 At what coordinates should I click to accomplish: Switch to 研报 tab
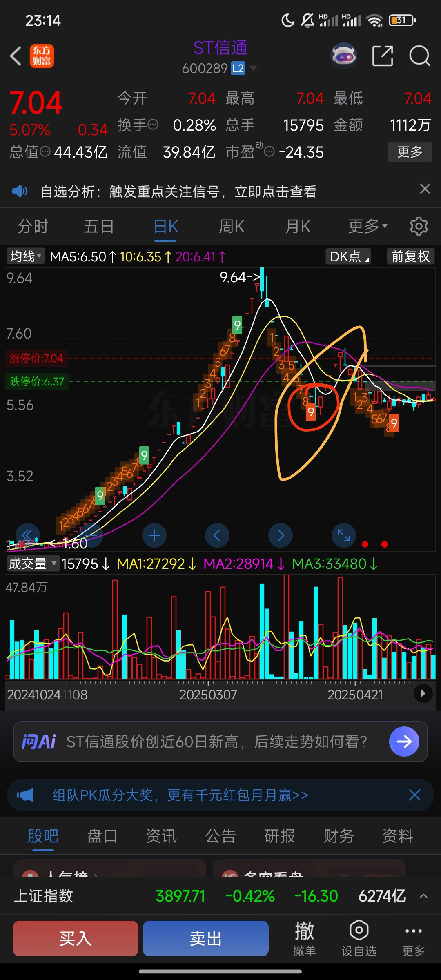(x=280, y=836)
